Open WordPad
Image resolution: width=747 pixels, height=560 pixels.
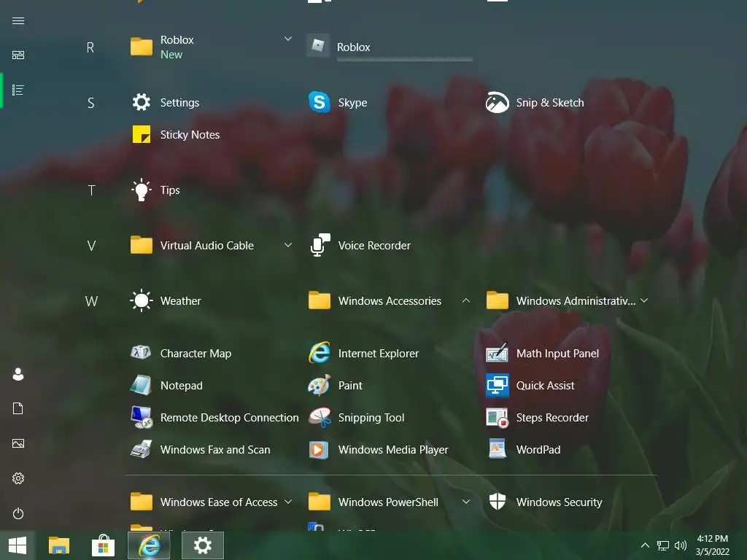[523, 449]
